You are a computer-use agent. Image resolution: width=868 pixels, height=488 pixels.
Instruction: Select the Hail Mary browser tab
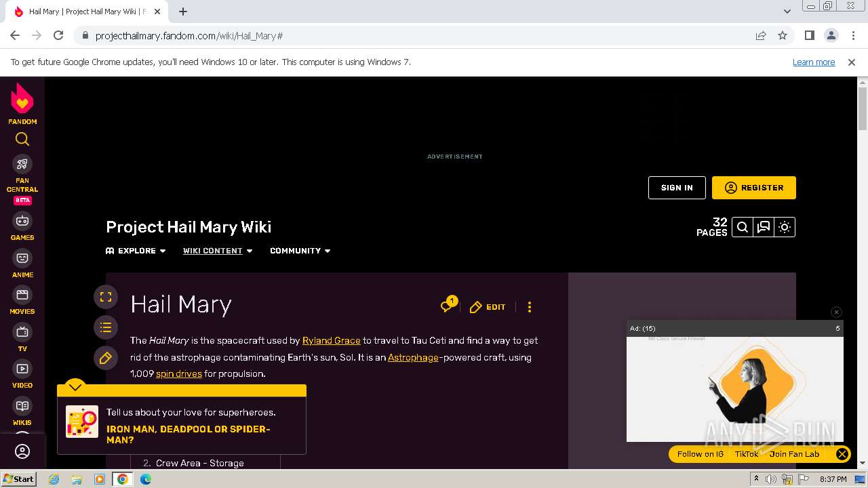(87, 12)
